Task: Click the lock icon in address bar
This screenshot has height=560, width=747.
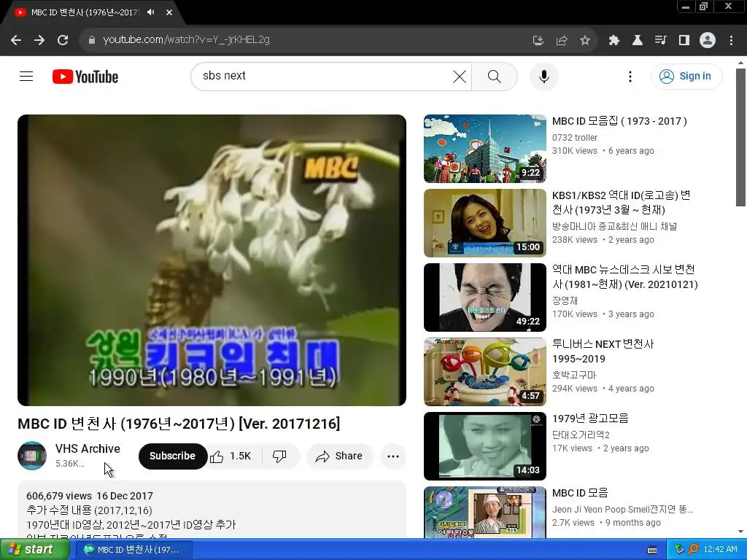Action: (92, 40)
